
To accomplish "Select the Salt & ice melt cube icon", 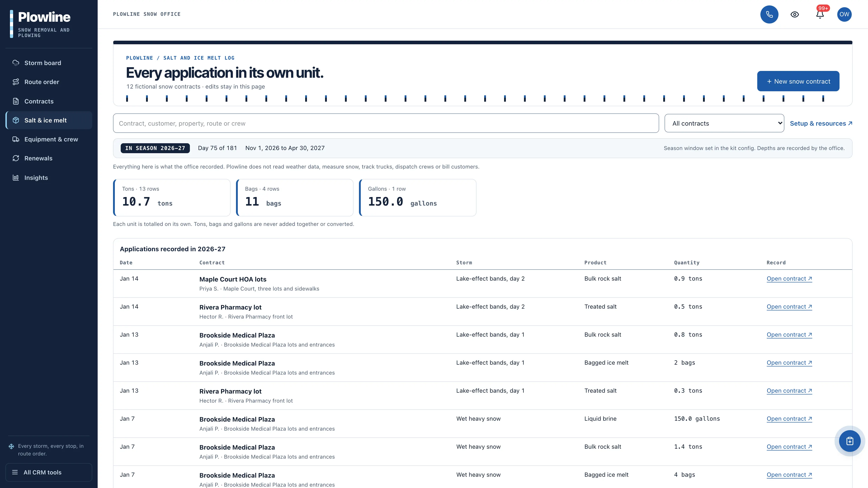I will pos(16,120).
